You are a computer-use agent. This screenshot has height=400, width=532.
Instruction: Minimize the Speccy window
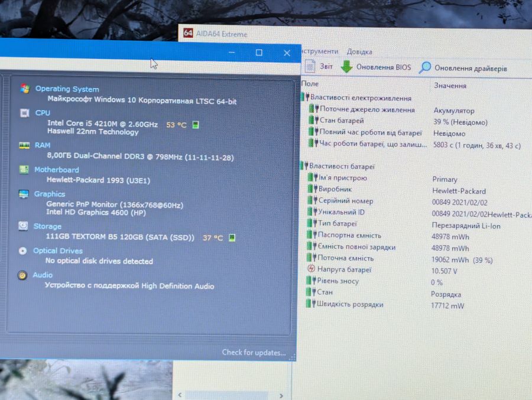point(232,52)
